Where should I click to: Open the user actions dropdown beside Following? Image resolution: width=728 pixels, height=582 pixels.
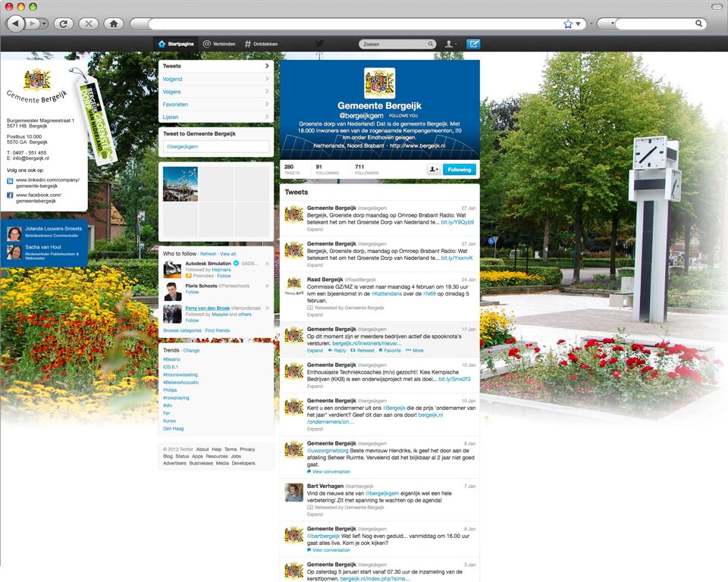pyautogui.click(x=434, y=170)
